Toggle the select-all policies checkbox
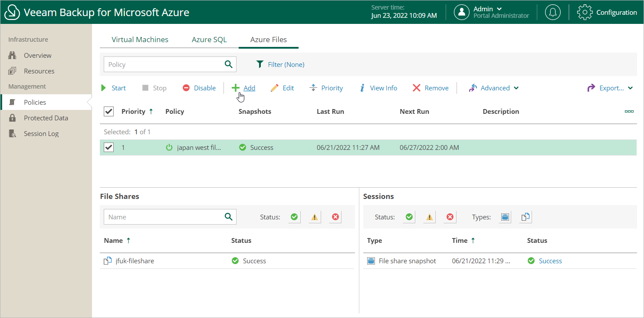This screenshot has width=644, height=318. (108, 112)
